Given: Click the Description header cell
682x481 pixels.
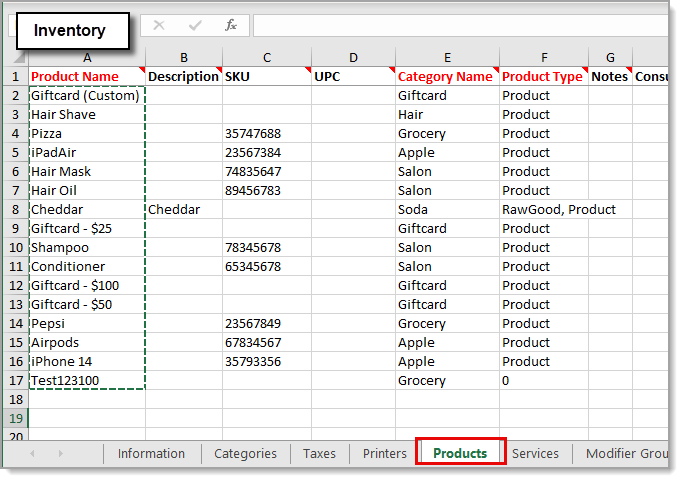Looking at the screenshot, I should coord(184,77).
